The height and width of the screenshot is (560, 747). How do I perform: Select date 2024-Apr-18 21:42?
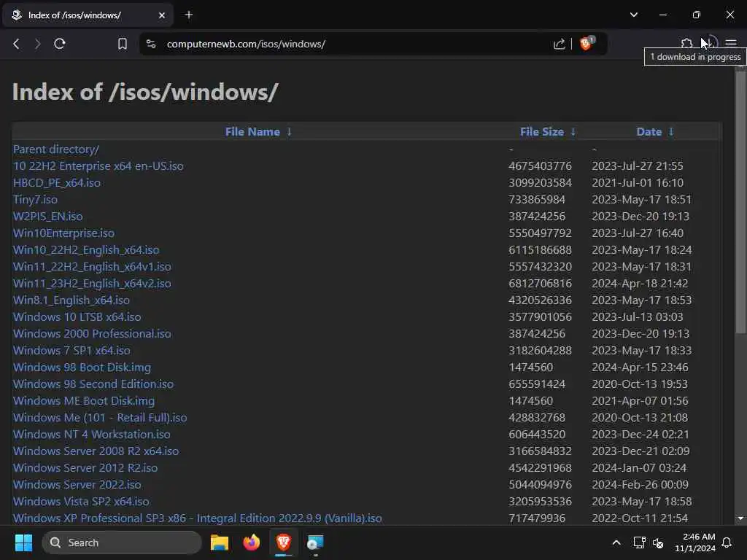[640, 284]
